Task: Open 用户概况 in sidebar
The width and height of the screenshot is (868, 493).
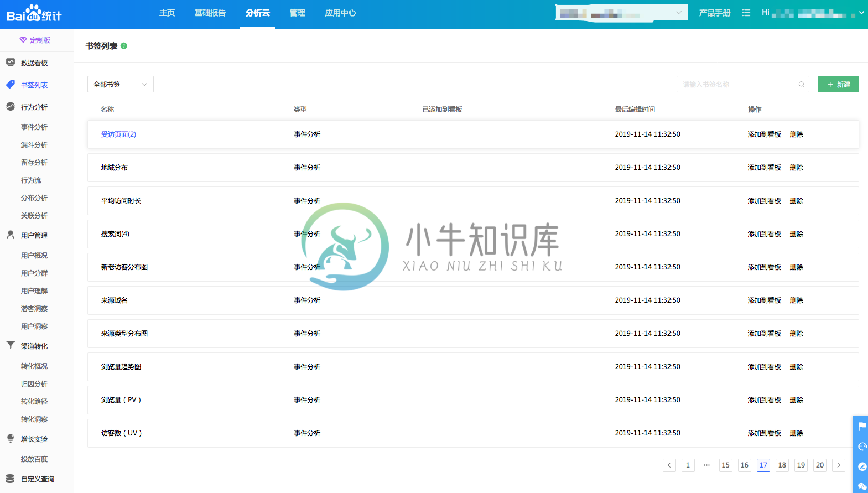Action: (34, 256)
